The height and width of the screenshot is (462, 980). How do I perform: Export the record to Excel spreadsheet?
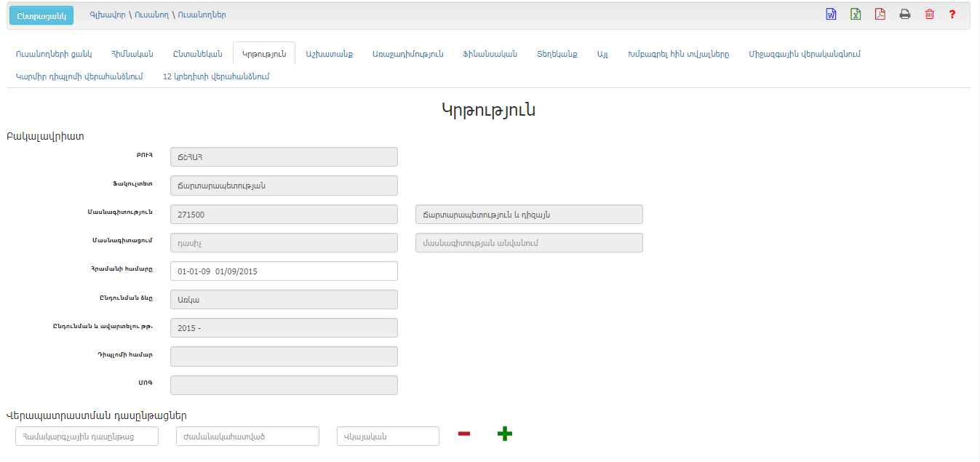point(856,15)
